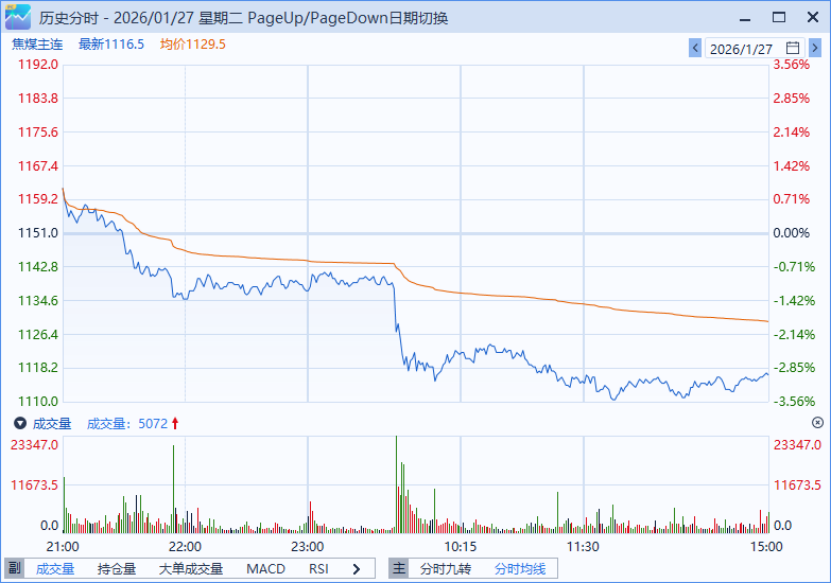831x584 pixels.
Task: Close the 成交量 sub-chart panel
Action: 817,423
